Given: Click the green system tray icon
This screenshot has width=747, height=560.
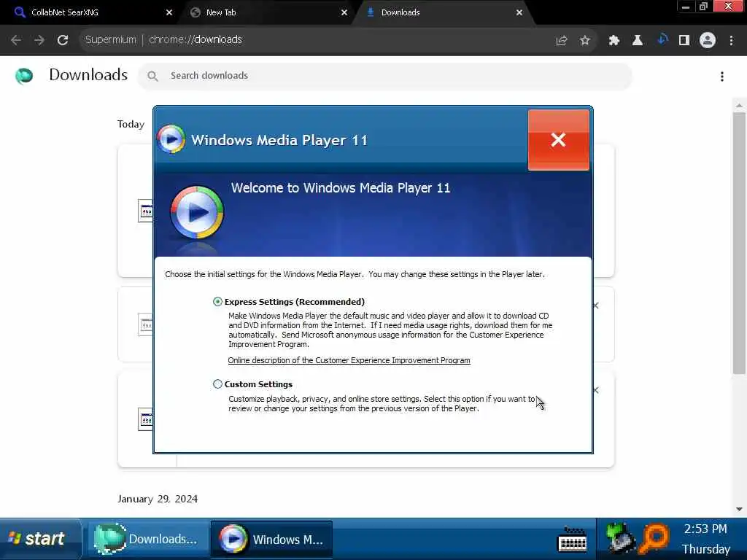Looking at the screenshot, I should (619, 538).
